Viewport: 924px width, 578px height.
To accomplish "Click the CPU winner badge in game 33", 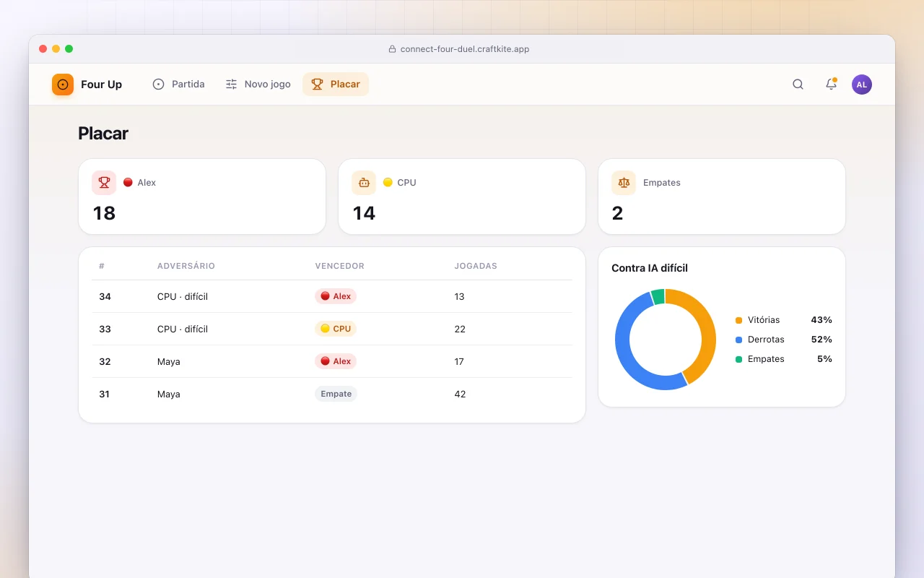I will pyautogui.click(x=336, y=329).
